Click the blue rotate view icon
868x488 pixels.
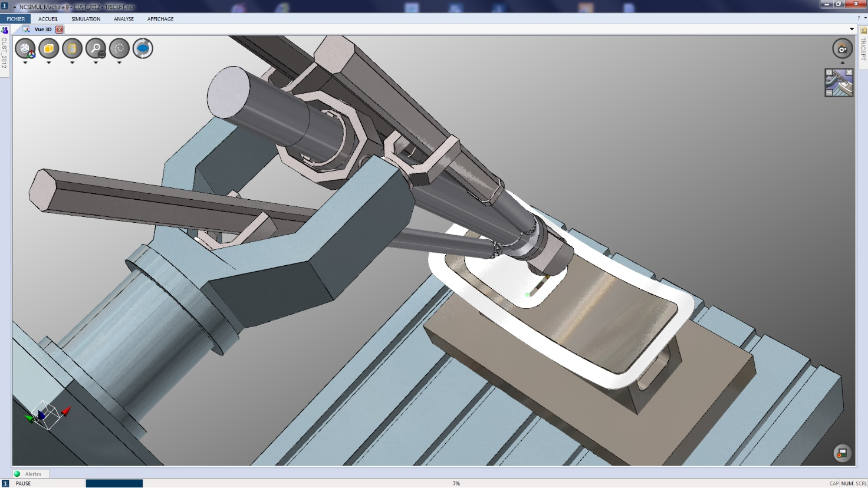[143, 48]
